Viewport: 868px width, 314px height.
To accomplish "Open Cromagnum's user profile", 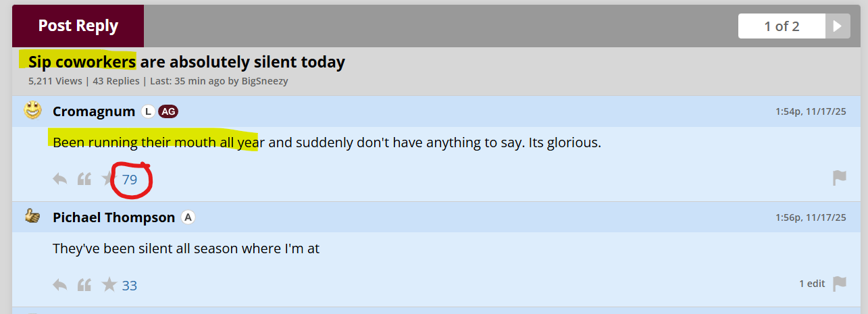I will tap(94, 111).
